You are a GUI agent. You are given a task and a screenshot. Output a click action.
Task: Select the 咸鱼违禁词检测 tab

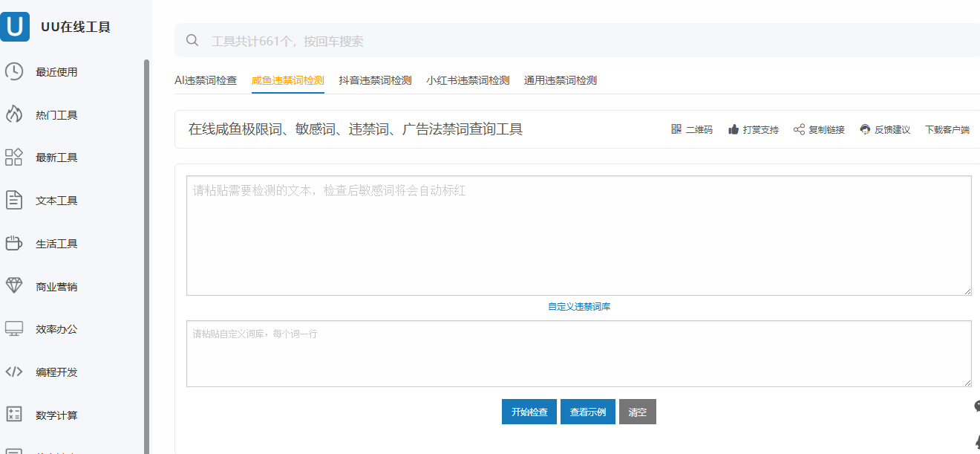click(x=288, y=80)
